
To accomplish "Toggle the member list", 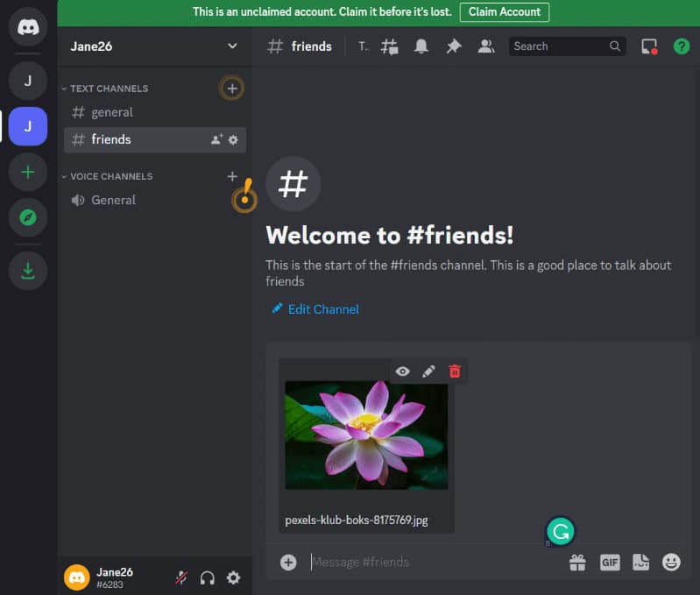I will pyautogui.click(x=486, y=46).
